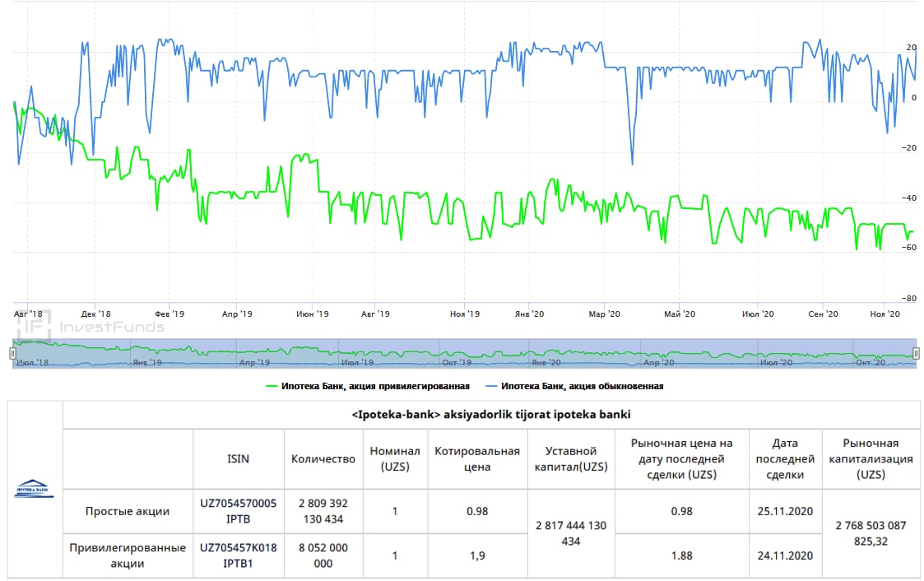Click market capitalization 2 768 503 087 825,32
Screen dimensions: 924x581
point(871,532)
